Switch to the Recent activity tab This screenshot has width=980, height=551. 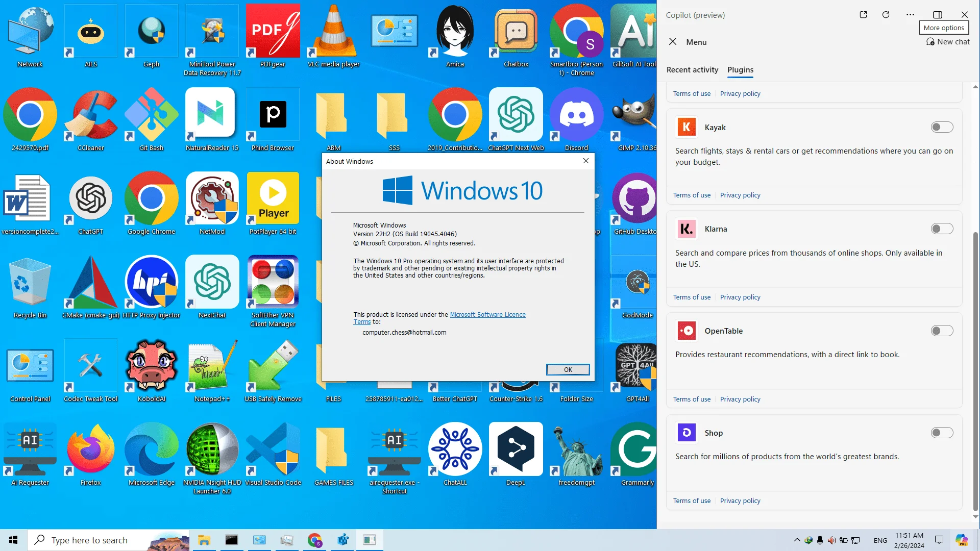click(x=692, y=70)
